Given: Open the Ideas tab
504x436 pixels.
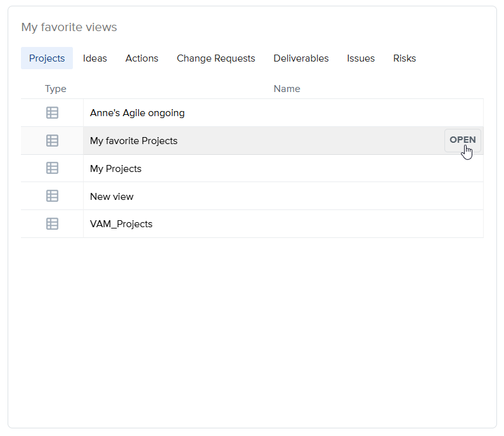Looking at the screenshot, I should [x=95, y=58].
